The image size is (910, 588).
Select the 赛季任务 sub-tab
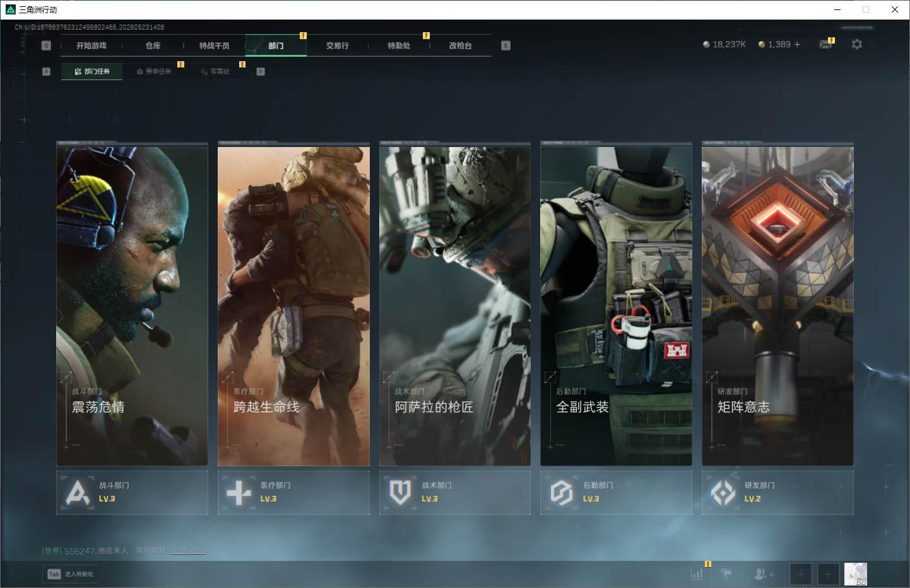(154, 71)
